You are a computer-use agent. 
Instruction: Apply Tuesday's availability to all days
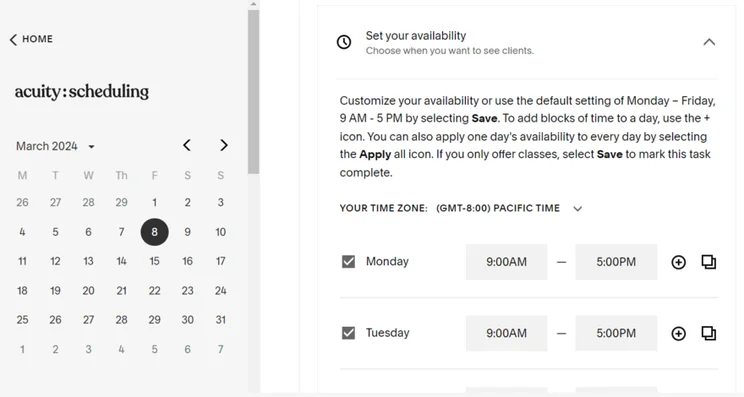[709, 333]
